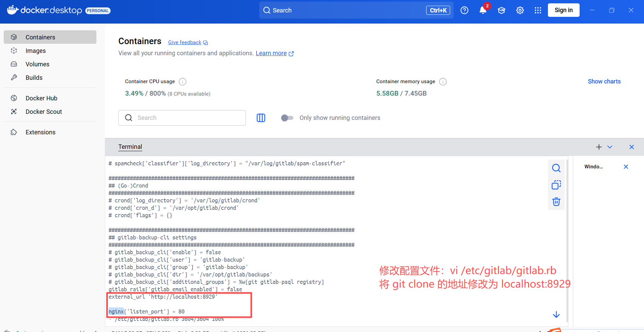Screen dimensions: 644x332
Task: Close the Windo... terminal session
Action: click(x=626, y=167)
